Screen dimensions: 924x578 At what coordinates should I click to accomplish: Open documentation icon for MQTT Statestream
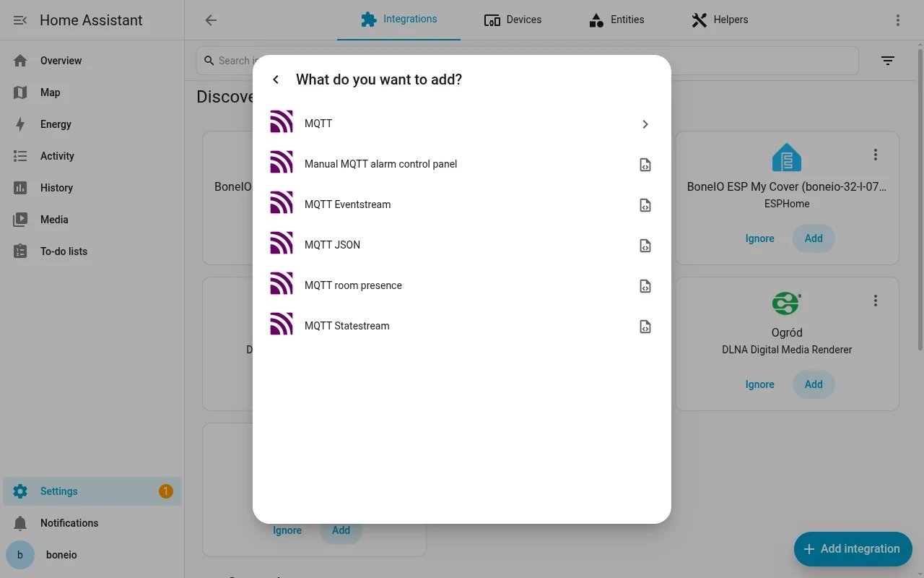point(645,327)
